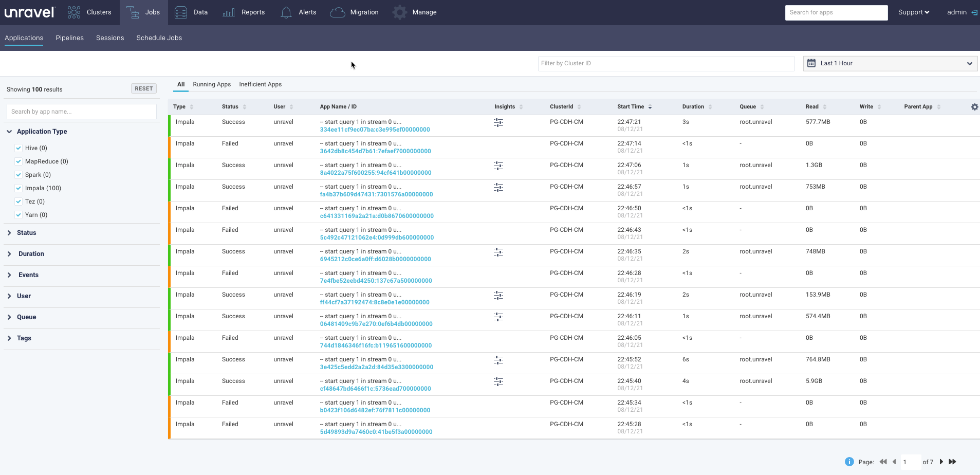Toggle the Tez application type checkbox
Image resolution: width=980 pixels, height=475 pixels.
pos(19,202)
